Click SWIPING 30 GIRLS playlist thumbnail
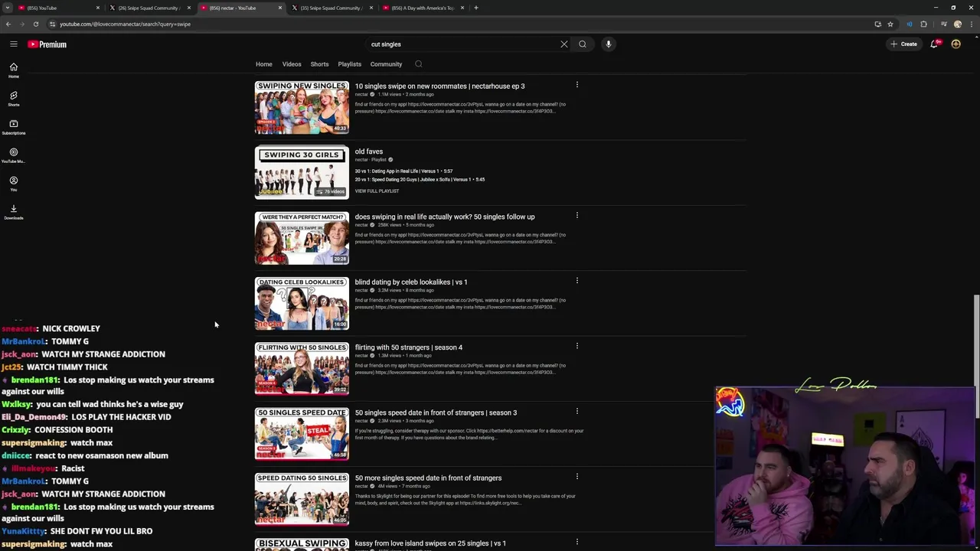This screenshot has height=551, width=980. click(302, 173)
